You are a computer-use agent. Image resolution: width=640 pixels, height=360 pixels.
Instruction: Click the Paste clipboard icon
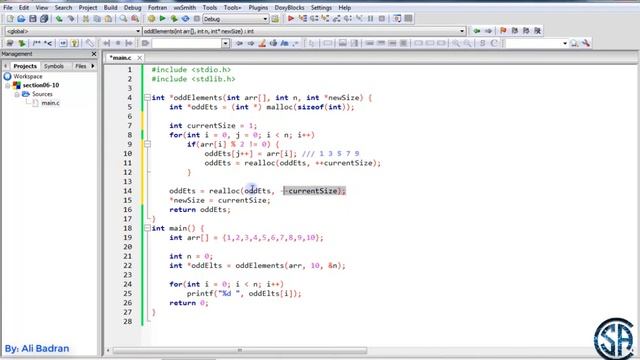point(109,19)
